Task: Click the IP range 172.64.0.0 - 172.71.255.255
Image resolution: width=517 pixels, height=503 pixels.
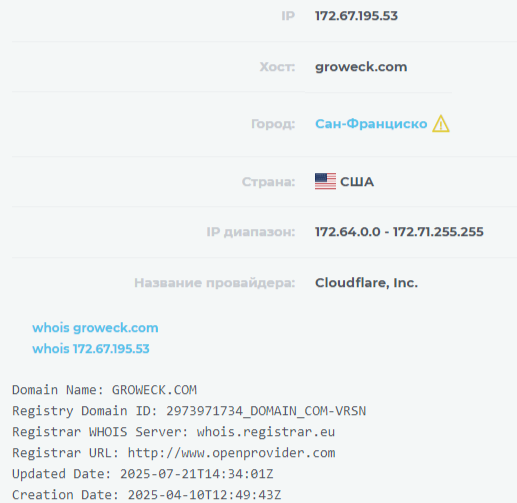Action: click(399, 232)
